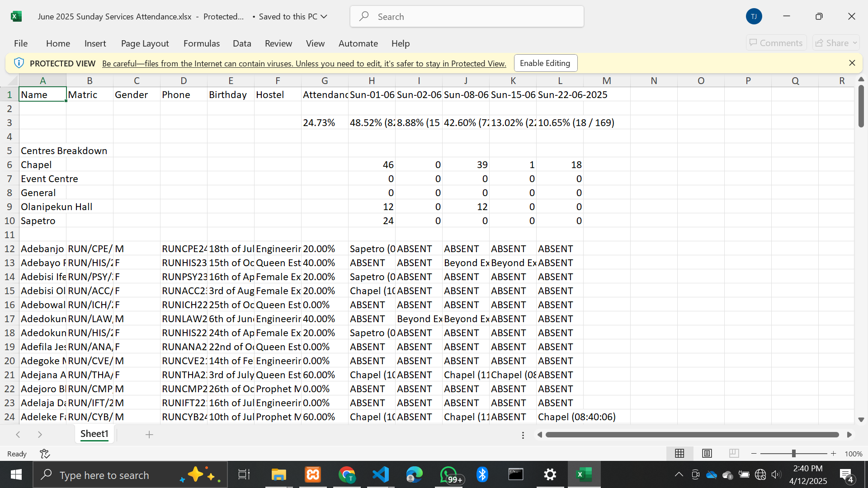This screenshot has width=868, height=488.
Task: Open accessibility checker icon in status bar
Action: tap(45, 453)
